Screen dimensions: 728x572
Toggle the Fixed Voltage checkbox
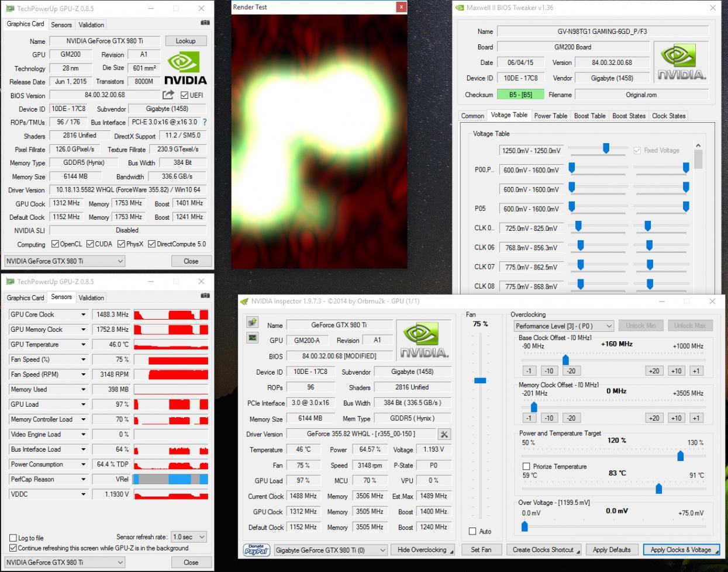point(637,150)
